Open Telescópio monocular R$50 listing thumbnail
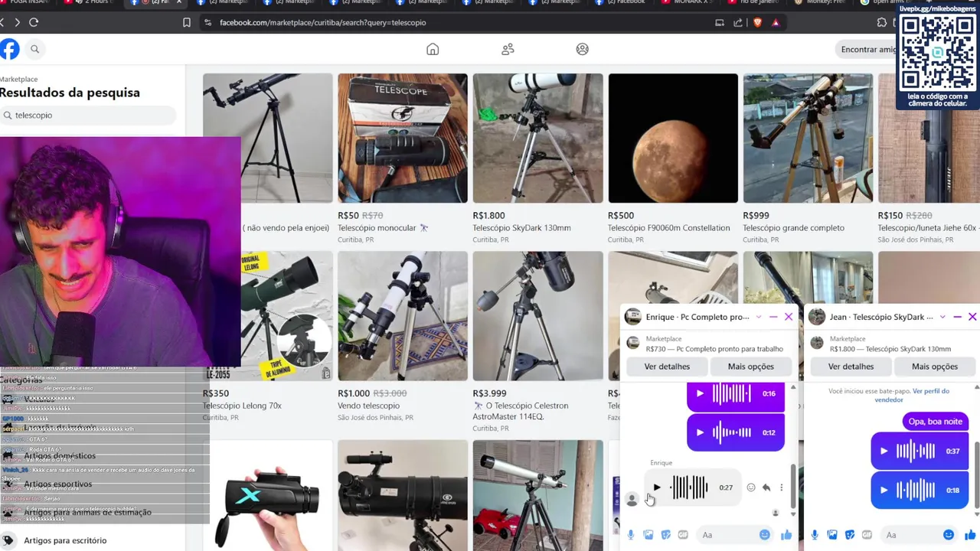This screenshot has height=551, width=980. pyautogui.click(x=403, y=138)
